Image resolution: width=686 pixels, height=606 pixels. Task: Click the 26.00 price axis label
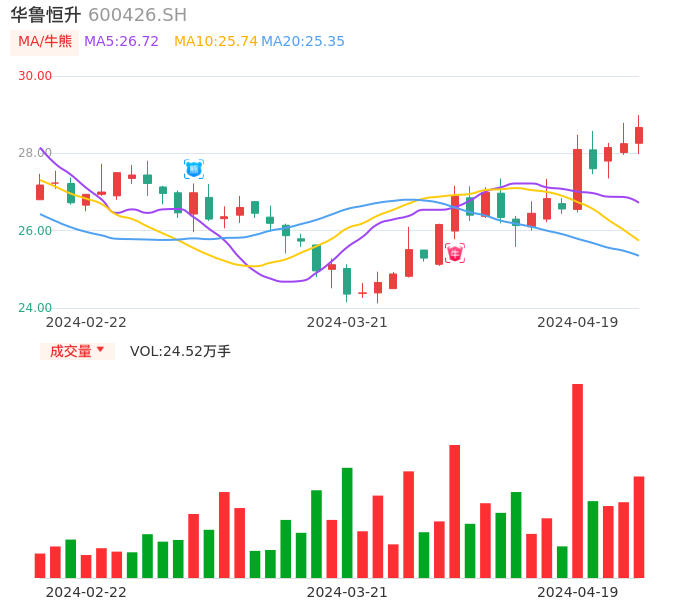tap(35, 231)
